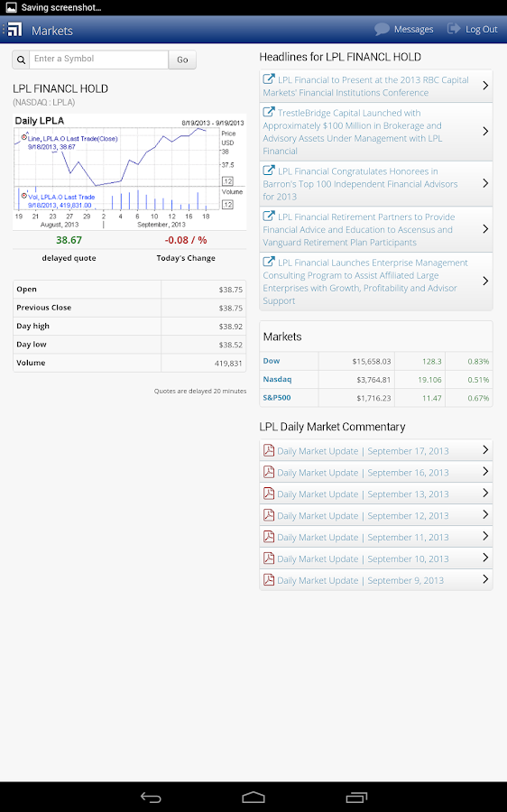Open chevron for September 16, 2013 update

[485, 471]
